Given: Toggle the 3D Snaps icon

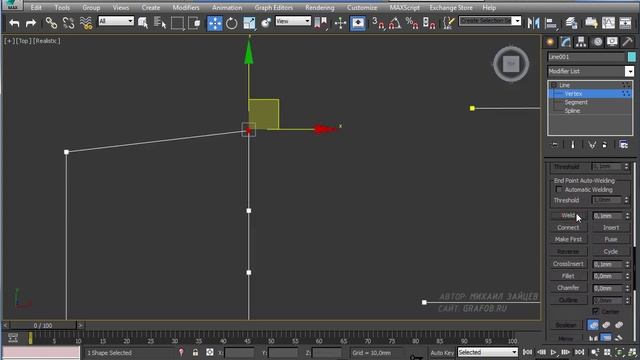Looking at the screenshot, I should point(378,23).
